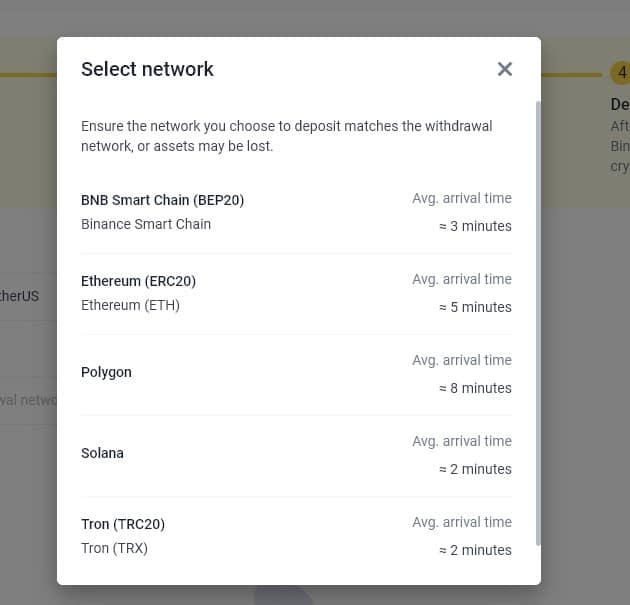Click the ≈ 5 minutes arrival time

(x=475, y=307)
